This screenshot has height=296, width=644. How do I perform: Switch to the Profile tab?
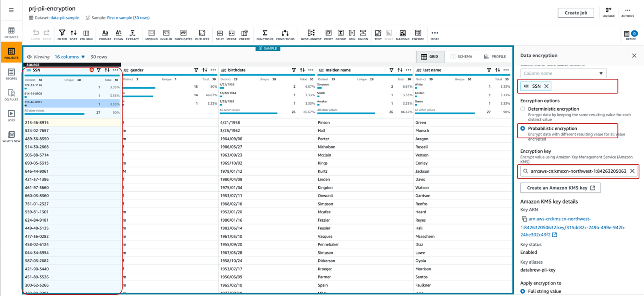pyautogui.click(x=495, y=57)
